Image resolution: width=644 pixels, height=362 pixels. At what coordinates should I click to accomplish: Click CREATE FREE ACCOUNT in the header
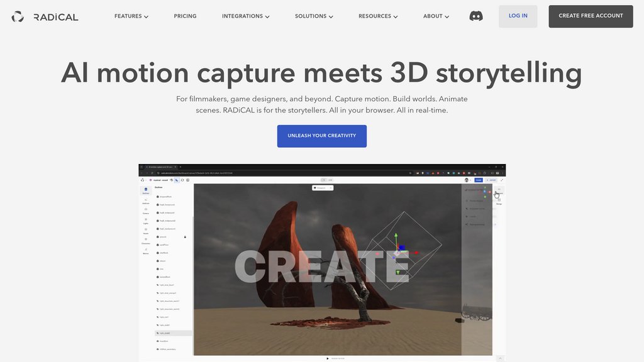pyautogui.click(x=591, y=16)
